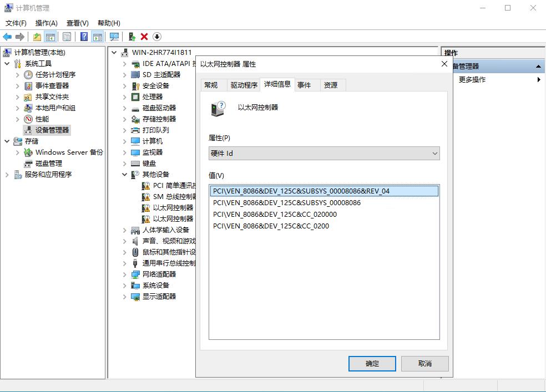Click the black down-arrow circle toolbar icon

point(157,37)
